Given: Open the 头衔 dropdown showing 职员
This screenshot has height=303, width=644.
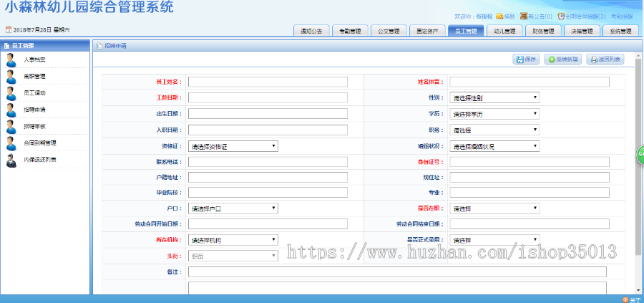Looking at the screenshot, I should (x=233, y=256).
